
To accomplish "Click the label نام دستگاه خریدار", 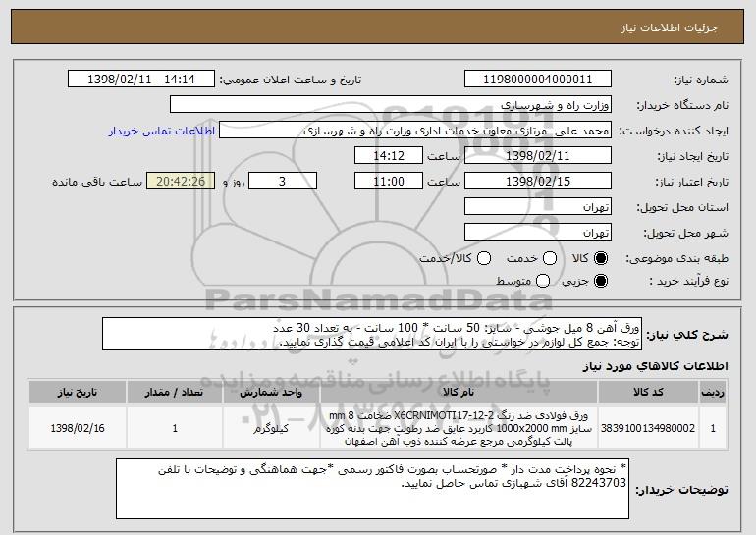I will [682, 106].
